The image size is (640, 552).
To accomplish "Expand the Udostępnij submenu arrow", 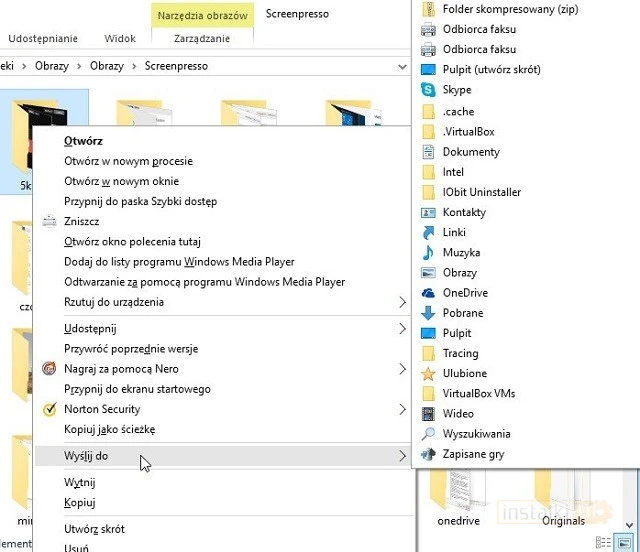I will coord(403,329).
